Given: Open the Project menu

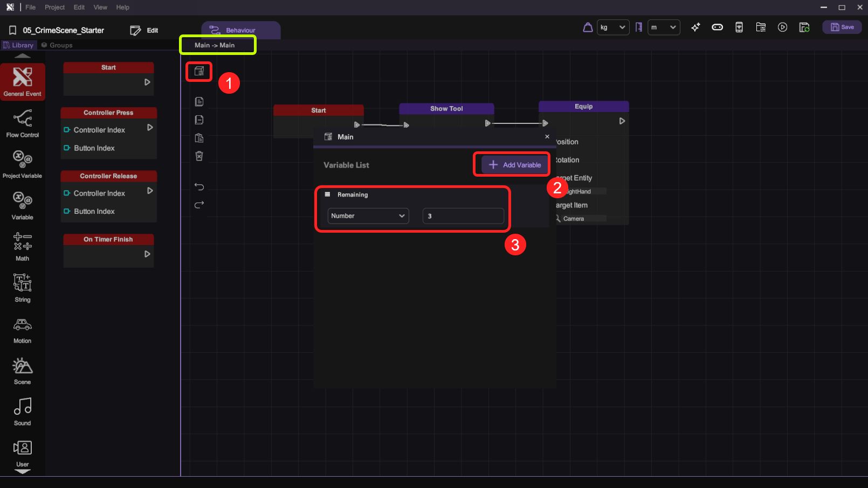Looking at the screenshot, I should pos(54,8).
